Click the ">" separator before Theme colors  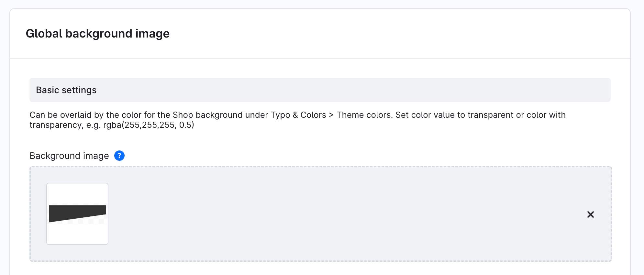[x=331, y=115]
